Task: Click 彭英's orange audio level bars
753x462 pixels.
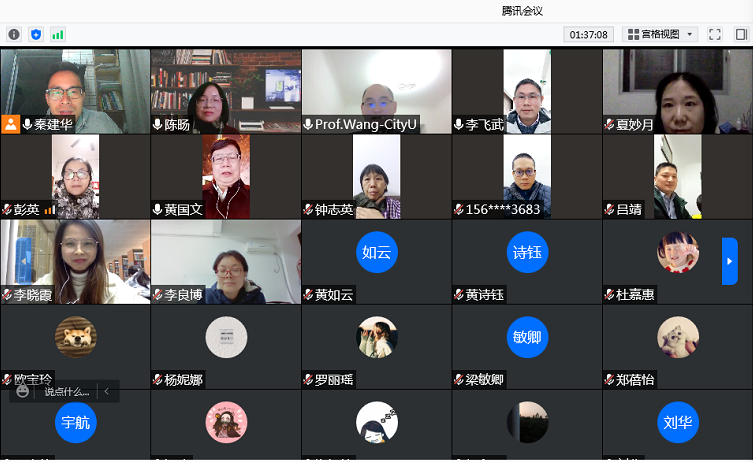Action: point(50,210)
